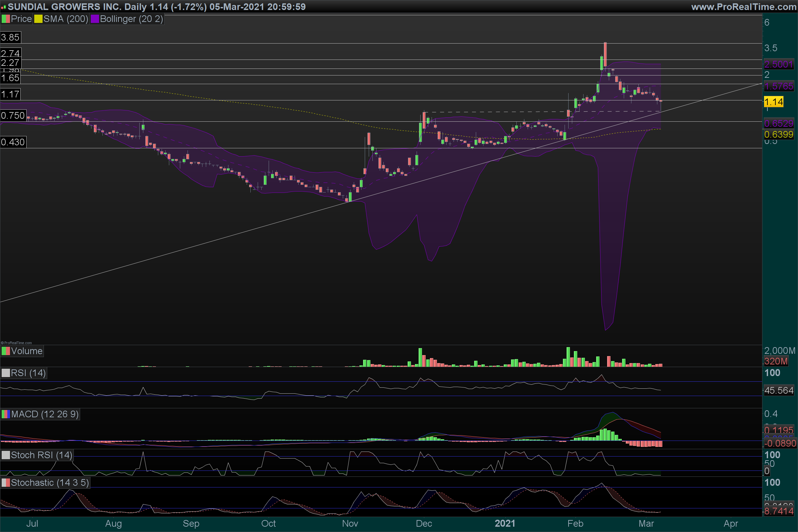The image size is (798, 532).
Task: Click the 1.17 horizontal level label
Action: click(10, 94)
